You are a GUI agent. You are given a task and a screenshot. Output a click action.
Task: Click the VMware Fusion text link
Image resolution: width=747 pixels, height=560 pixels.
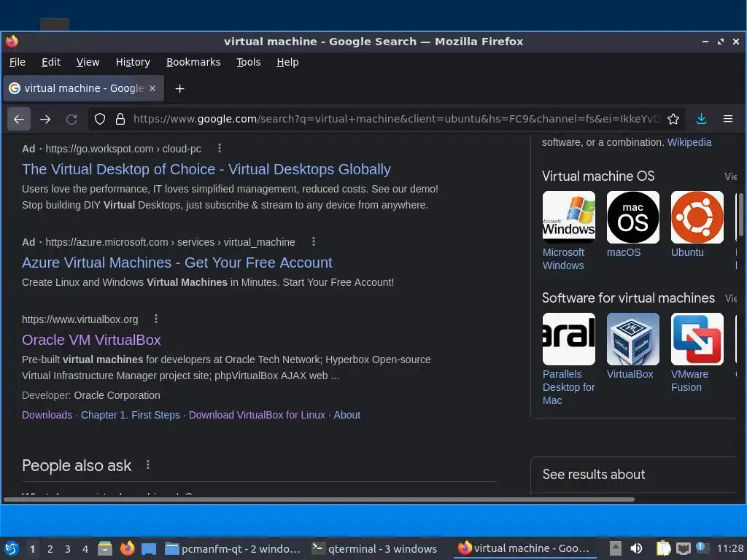(x=690, y=381)
